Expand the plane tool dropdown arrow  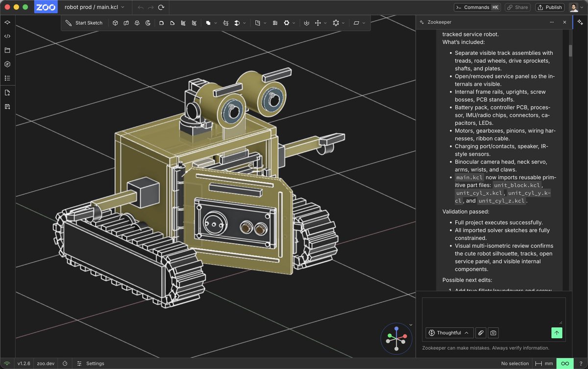coord(364,23)
